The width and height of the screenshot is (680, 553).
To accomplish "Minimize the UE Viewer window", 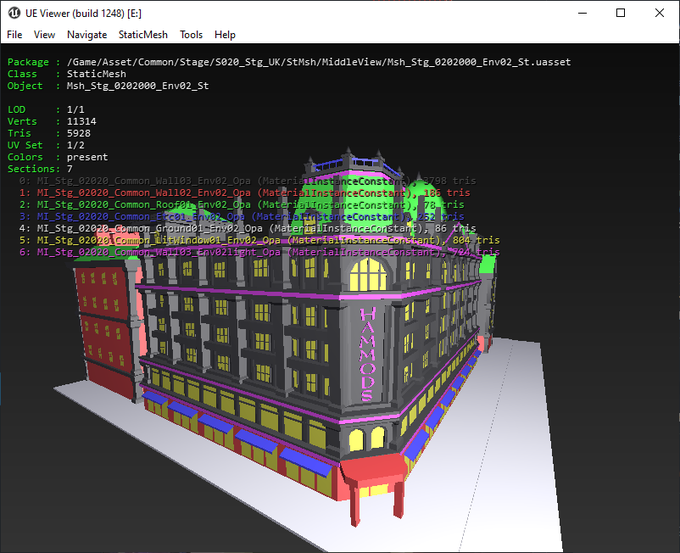I will 574,13.
